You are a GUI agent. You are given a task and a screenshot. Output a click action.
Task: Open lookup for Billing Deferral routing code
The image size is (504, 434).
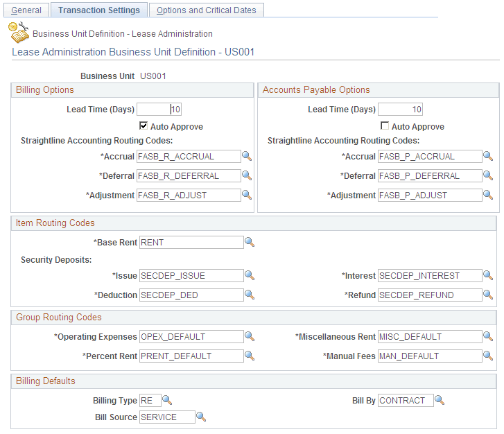click(x=247, y=175)
